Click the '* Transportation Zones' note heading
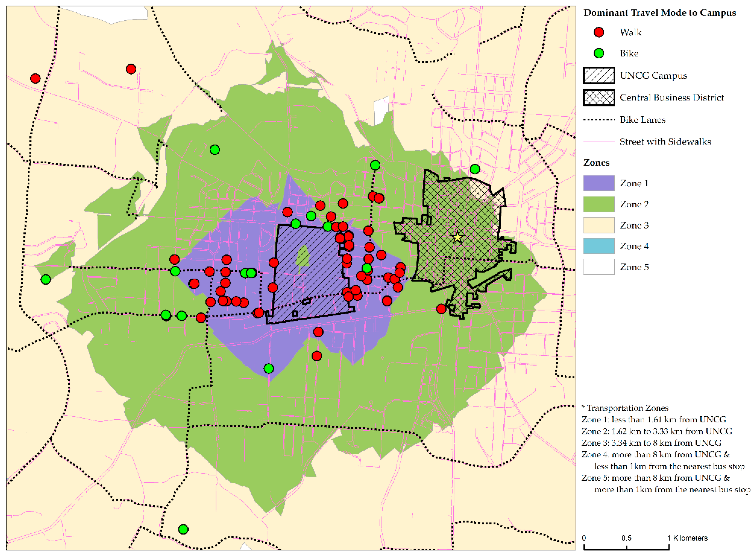This screenshot has height=557, width=756. (x=625, y=408)
